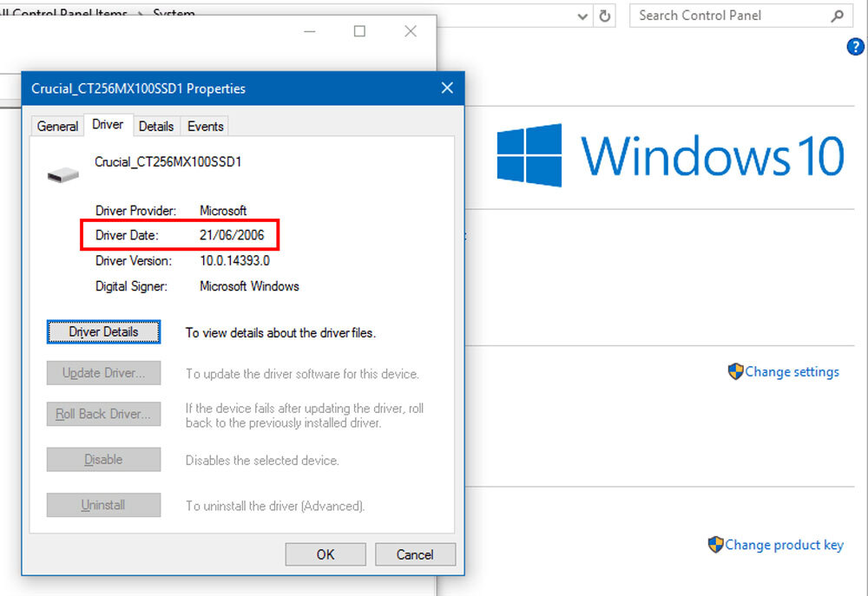Confirm the dialog with OK

(325, 554)
